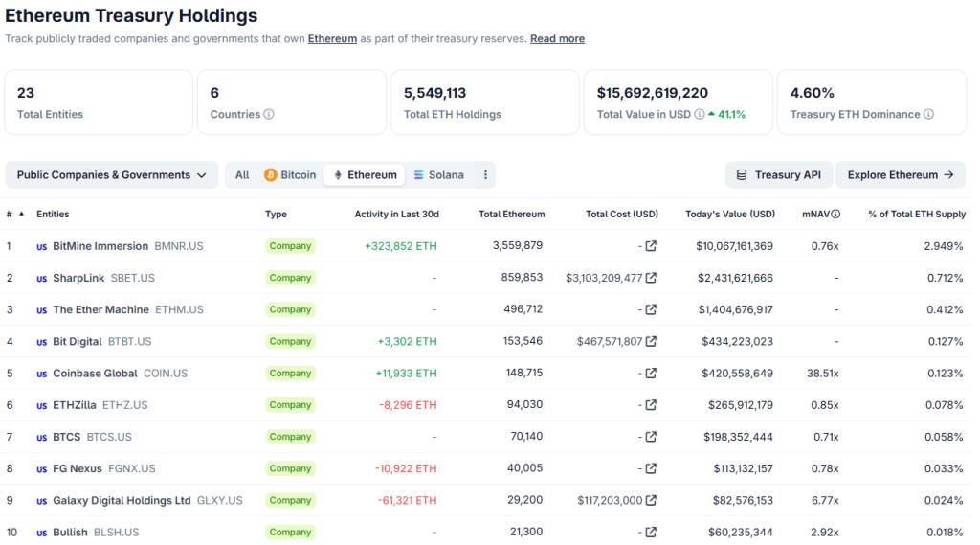Open Bit Digital entity page
The height and width of the screenshot is (545, 980).
78,342
